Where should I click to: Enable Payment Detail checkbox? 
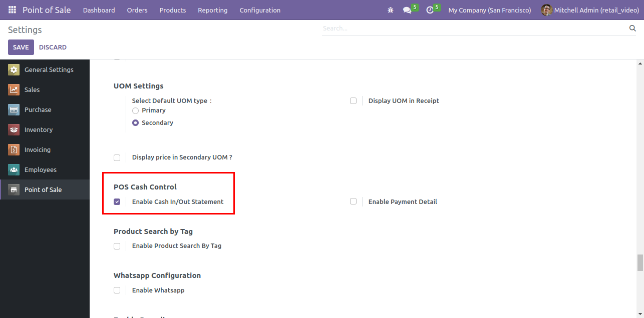[353, 201]
